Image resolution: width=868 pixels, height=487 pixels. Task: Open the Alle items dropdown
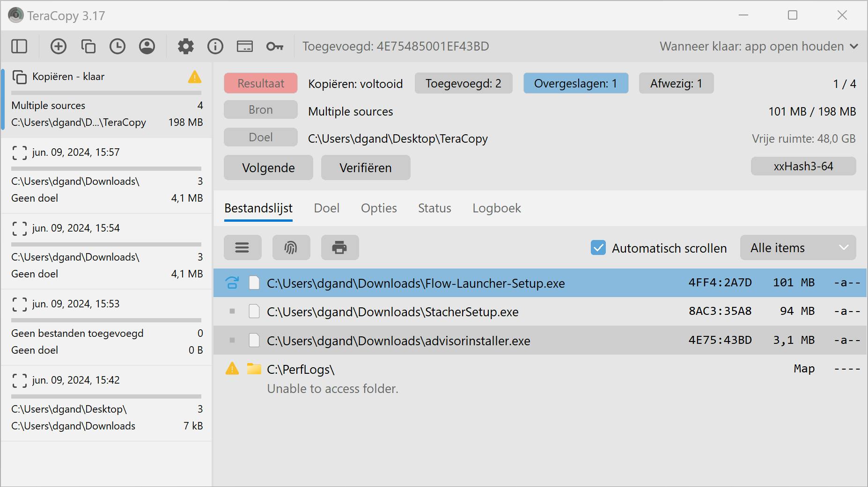click(x=798, y=247)
